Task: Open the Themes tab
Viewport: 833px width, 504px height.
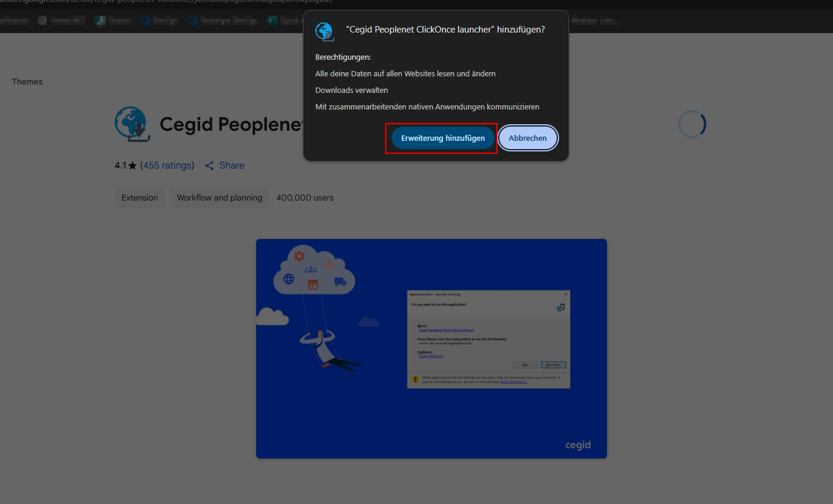Action: (x=27, y=82)
